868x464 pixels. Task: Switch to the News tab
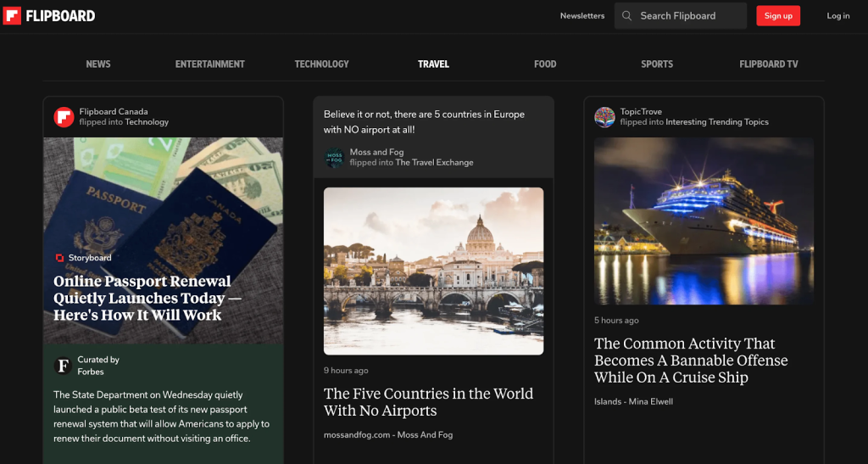(x=98, y=64)
